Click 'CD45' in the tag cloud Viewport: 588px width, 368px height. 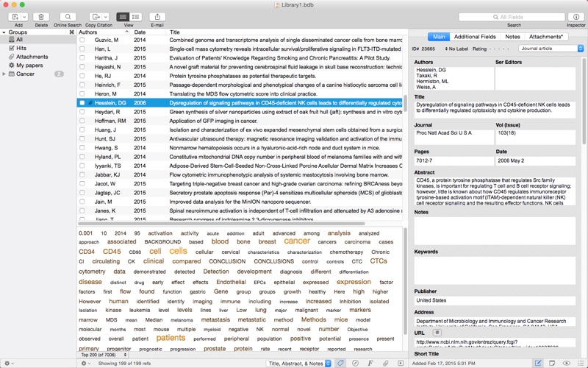112,252
